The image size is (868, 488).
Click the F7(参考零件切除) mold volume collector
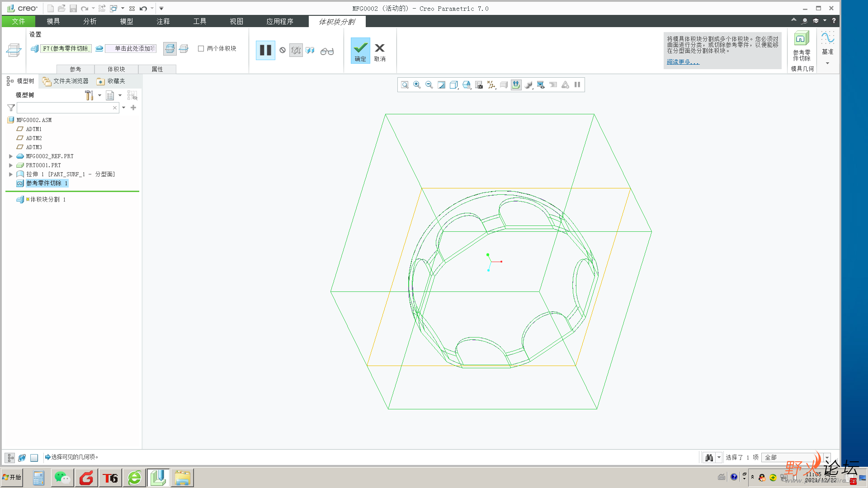[66, 48]
